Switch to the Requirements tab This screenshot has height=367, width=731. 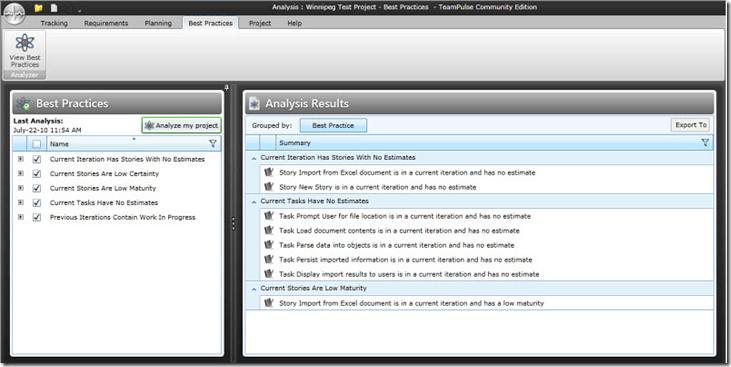point(106,23)
